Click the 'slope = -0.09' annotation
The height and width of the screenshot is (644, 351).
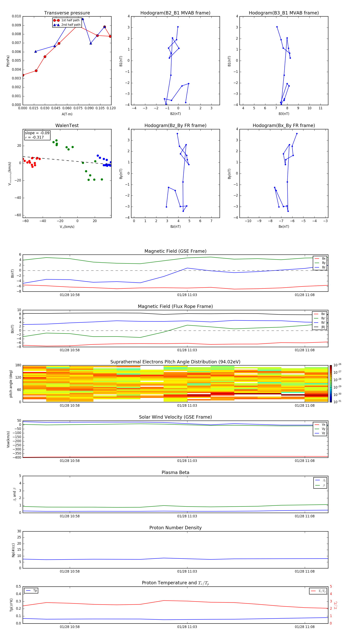point(37,133)
